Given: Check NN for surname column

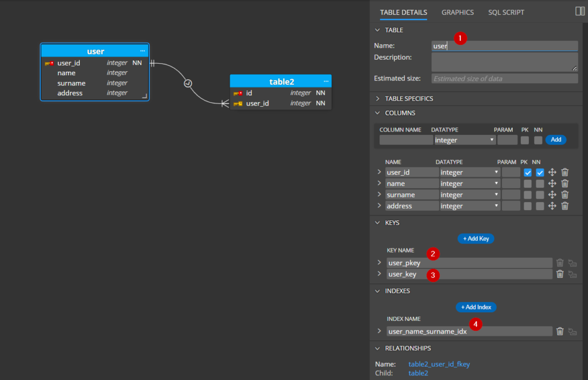Looking at the screenshot, I should pyautogui.click(x=540, y=195).
